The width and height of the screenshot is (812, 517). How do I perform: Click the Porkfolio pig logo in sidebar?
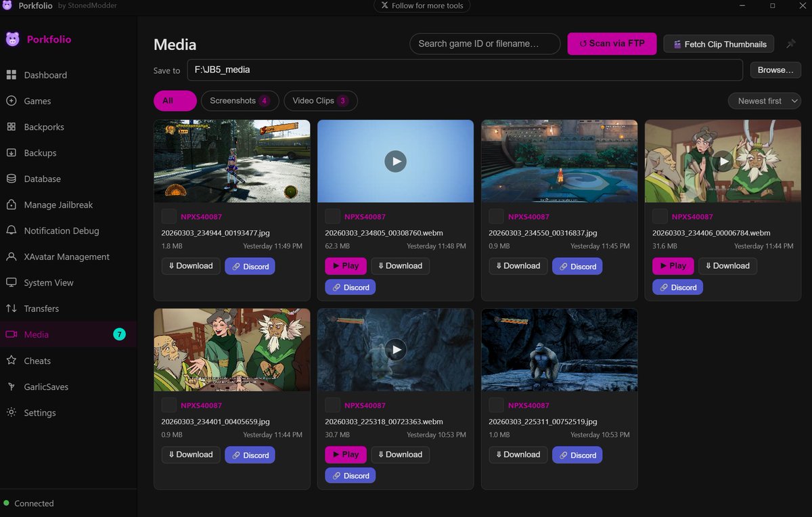coord(13,39)
